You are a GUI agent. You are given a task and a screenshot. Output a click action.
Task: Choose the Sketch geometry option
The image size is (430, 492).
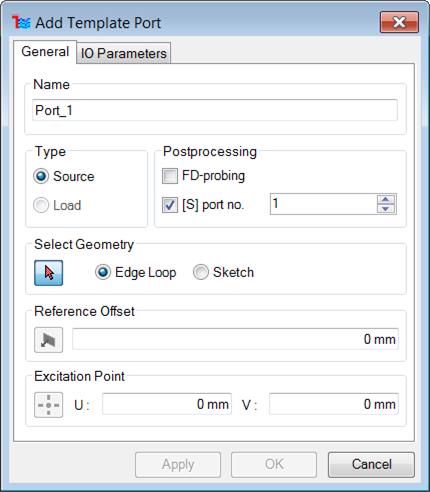click(x=201, y=272)
